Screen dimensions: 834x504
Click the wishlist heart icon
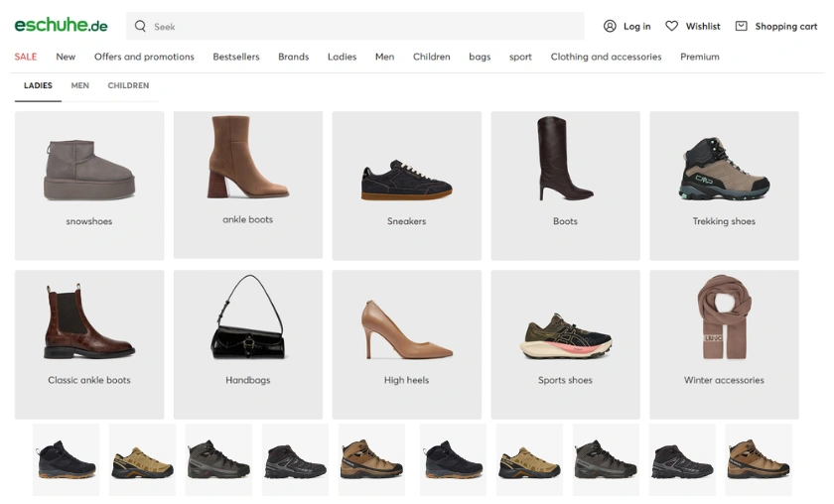point(672,26)
